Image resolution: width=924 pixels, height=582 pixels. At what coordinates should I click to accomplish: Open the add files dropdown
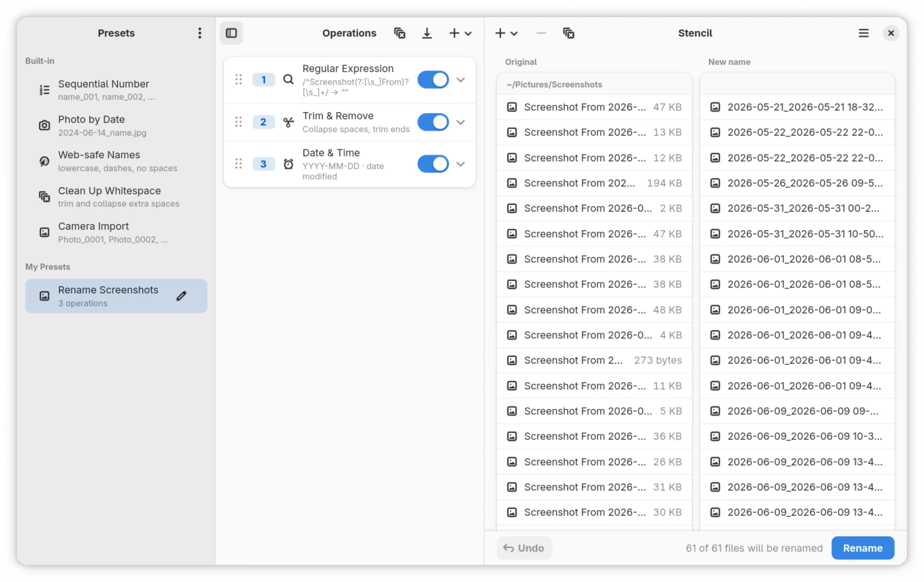(x=506, y=33)
